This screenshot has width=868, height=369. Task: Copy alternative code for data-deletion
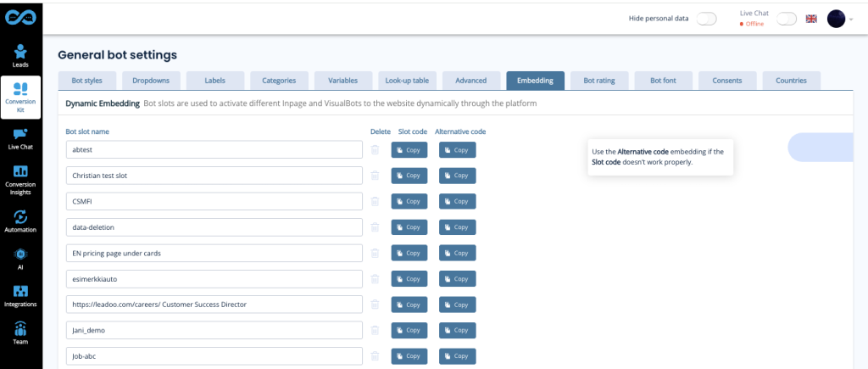coord(457,227)
